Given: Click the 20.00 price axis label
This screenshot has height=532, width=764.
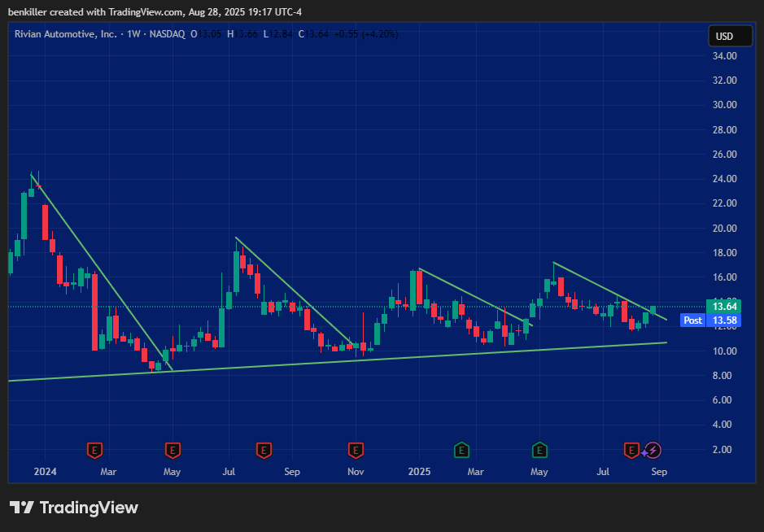Looking at the screenshot, I should (724, 229).
